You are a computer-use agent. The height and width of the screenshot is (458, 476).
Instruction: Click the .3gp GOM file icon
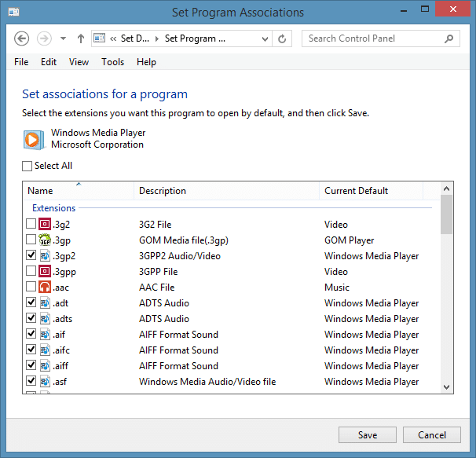click(x=45, y=240)
